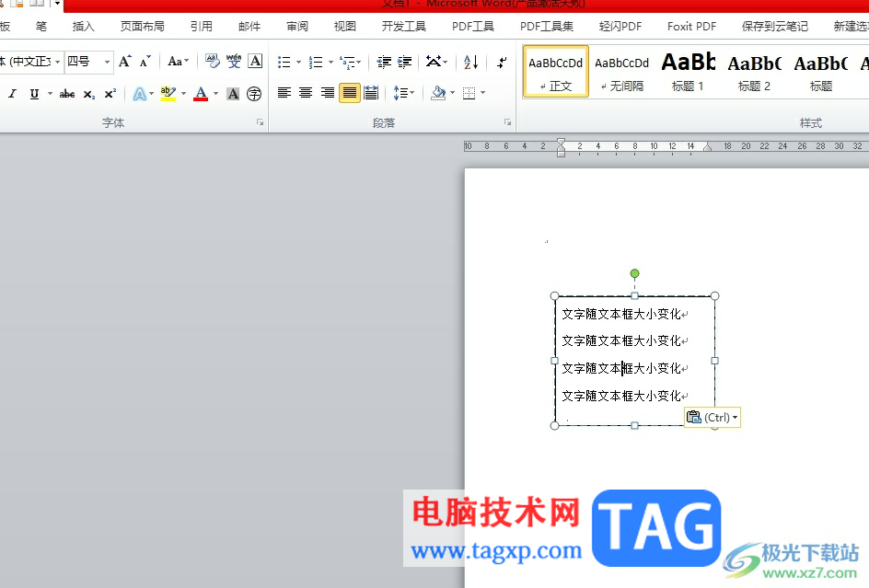
Task: Open the Foxit PDF tab
Action: (691, 26)
